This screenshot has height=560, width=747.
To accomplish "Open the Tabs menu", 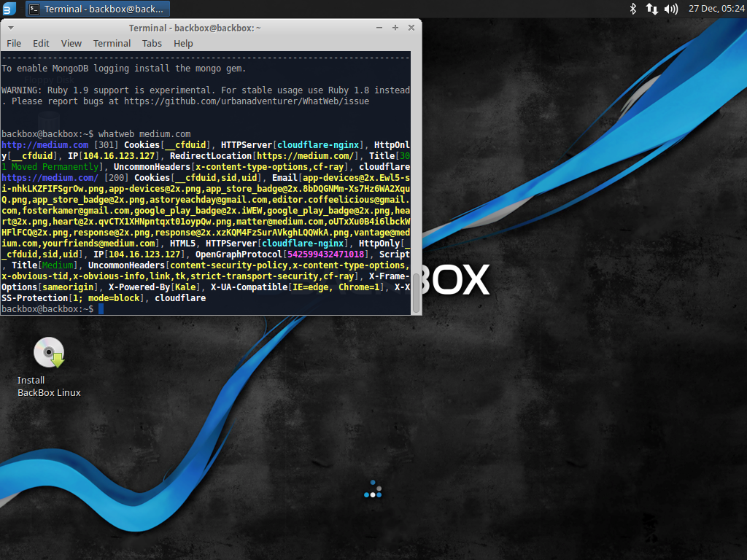I will 152,43.
